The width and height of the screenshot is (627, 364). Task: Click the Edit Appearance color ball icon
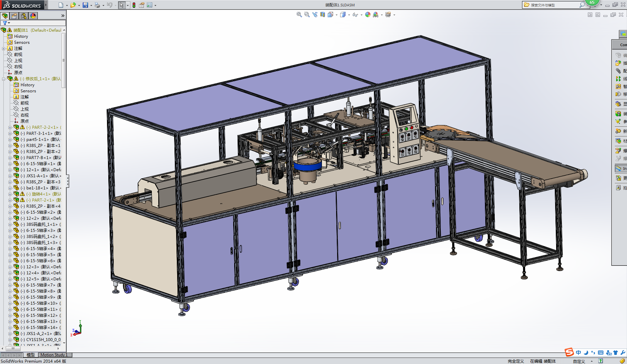(368, 14)
